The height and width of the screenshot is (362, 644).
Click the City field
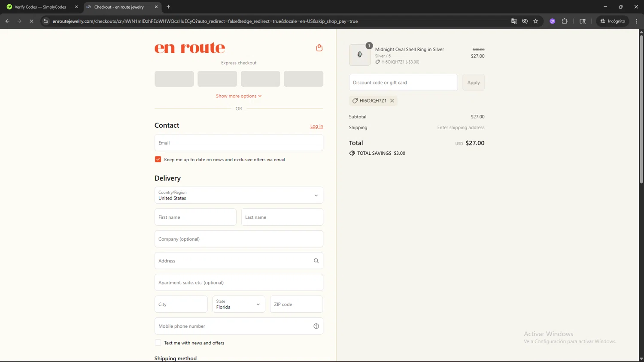coord(181,304)
